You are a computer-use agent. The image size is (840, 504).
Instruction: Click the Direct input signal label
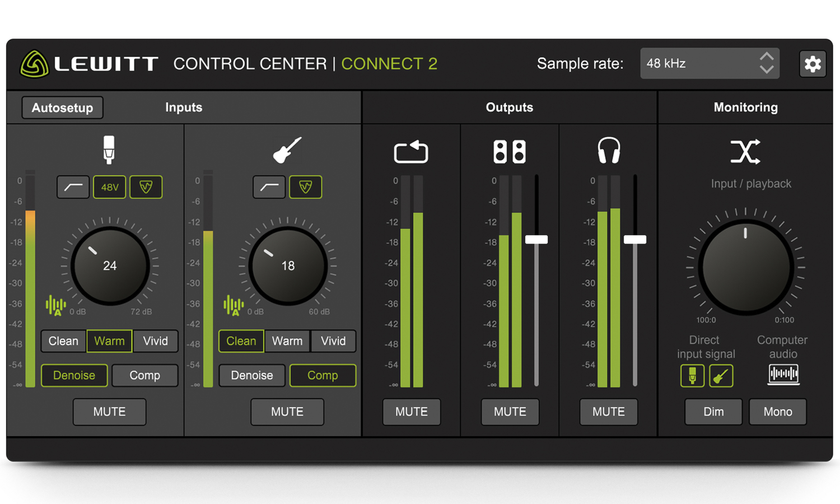706,347
